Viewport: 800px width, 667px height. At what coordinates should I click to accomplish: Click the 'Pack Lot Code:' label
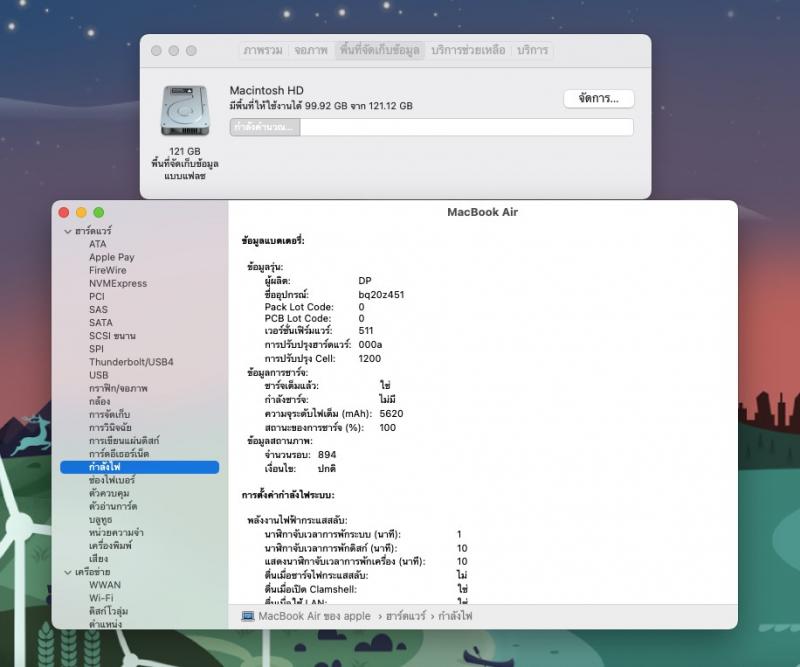[x=299, y=307]
